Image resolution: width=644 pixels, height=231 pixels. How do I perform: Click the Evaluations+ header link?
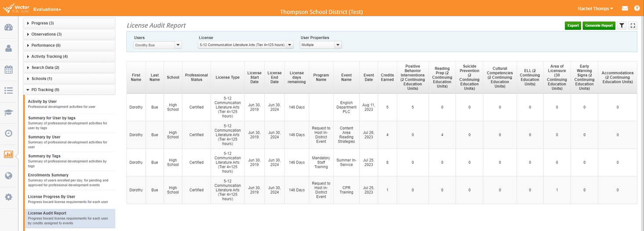pos(47,9)
